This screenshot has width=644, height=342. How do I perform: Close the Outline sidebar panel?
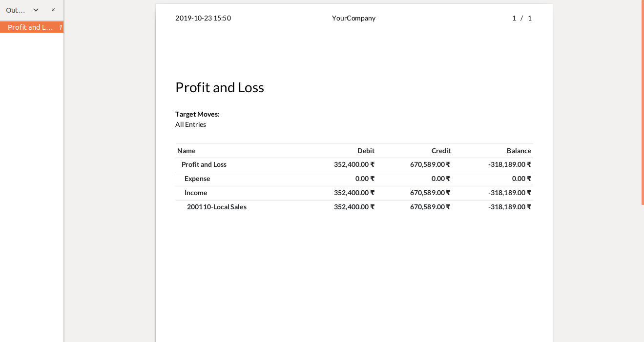[x=53, y=10]
